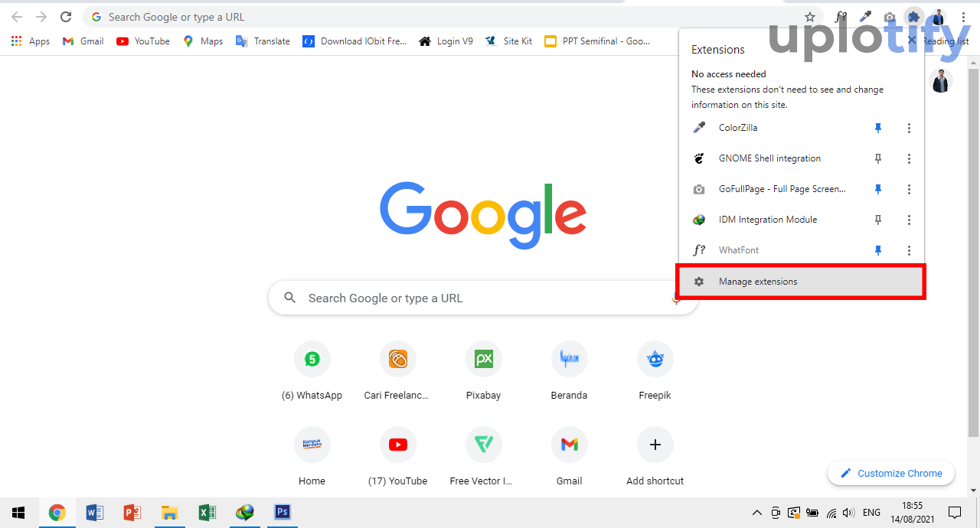Open more actions for GoFullPage
The height and width of the screenshot is (528, 980).
pos(909,189)
